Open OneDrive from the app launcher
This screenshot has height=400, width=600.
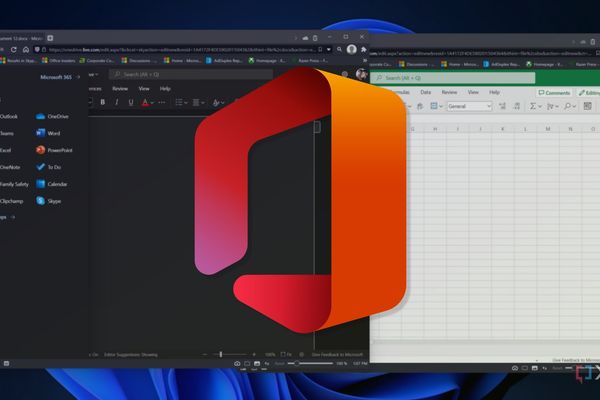click(52, 116)
